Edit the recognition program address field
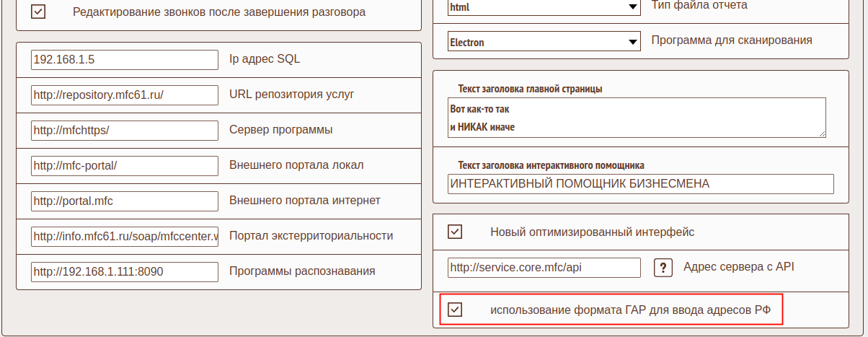 point(124,271)
